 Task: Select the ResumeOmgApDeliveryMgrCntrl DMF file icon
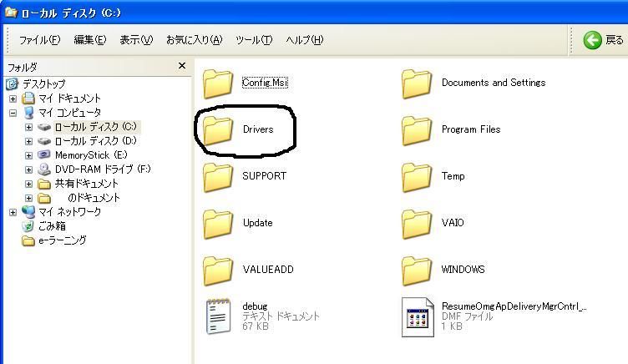pyautogui.click(x=418, y=317)
